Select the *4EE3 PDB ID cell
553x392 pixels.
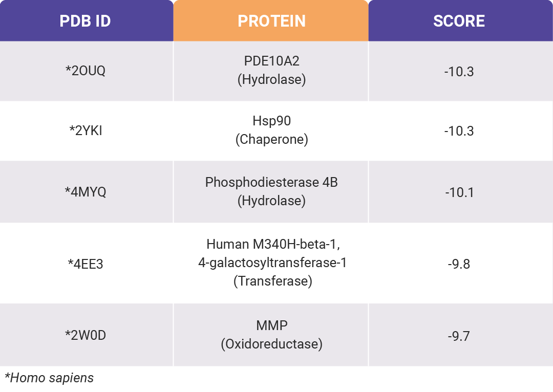click(x=87, y=263)
